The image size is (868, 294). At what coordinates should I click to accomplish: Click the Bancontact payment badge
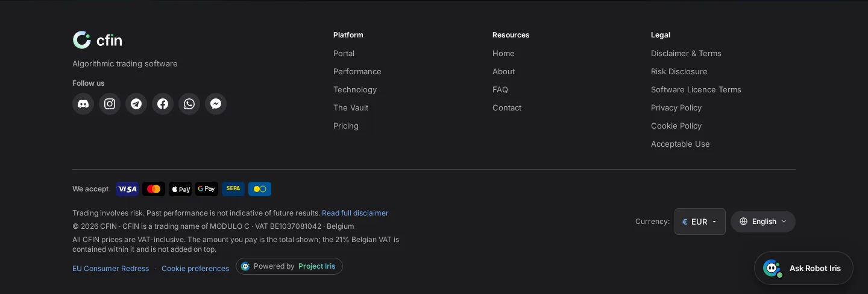click(x=260, y=189)
